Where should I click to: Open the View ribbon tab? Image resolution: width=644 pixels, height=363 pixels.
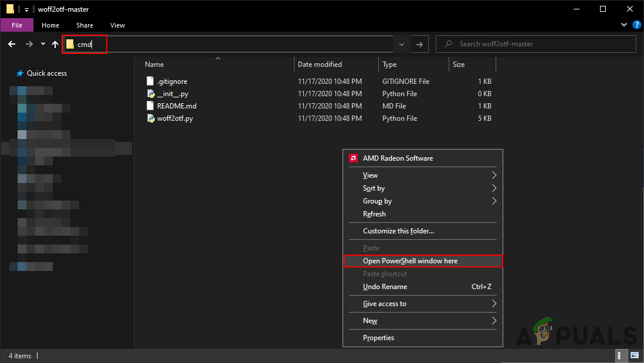(117, 25)
